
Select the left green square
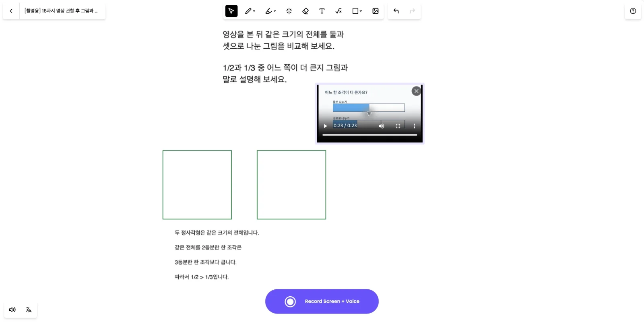pos(197,185)
